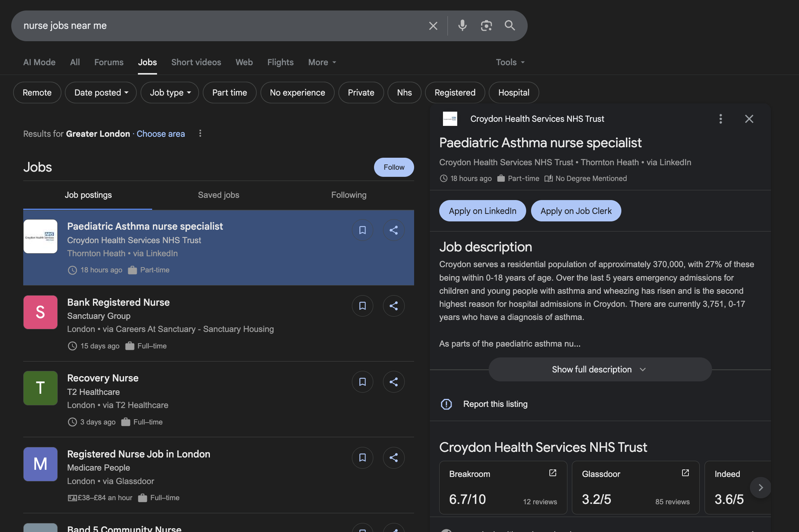Open the Forums search tab

pos(109,62)
